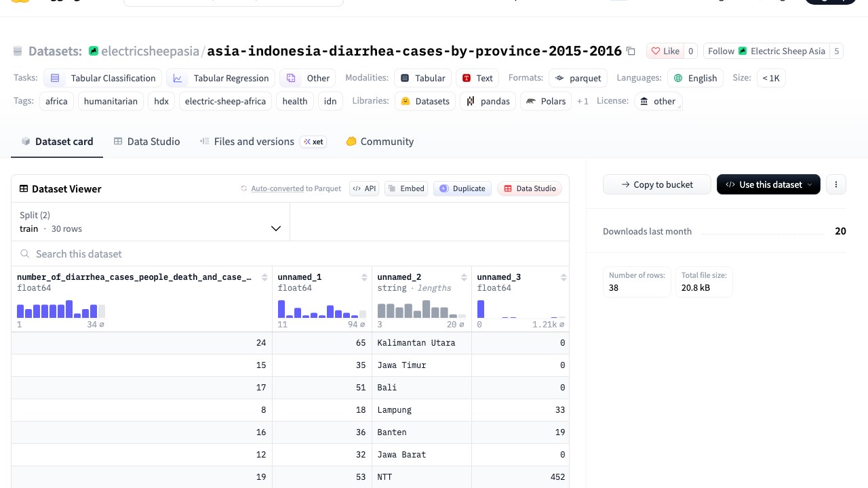Choose the parquet format tag
The height and width of the screenshot is (488, 868).
click(x=578, y=78)
